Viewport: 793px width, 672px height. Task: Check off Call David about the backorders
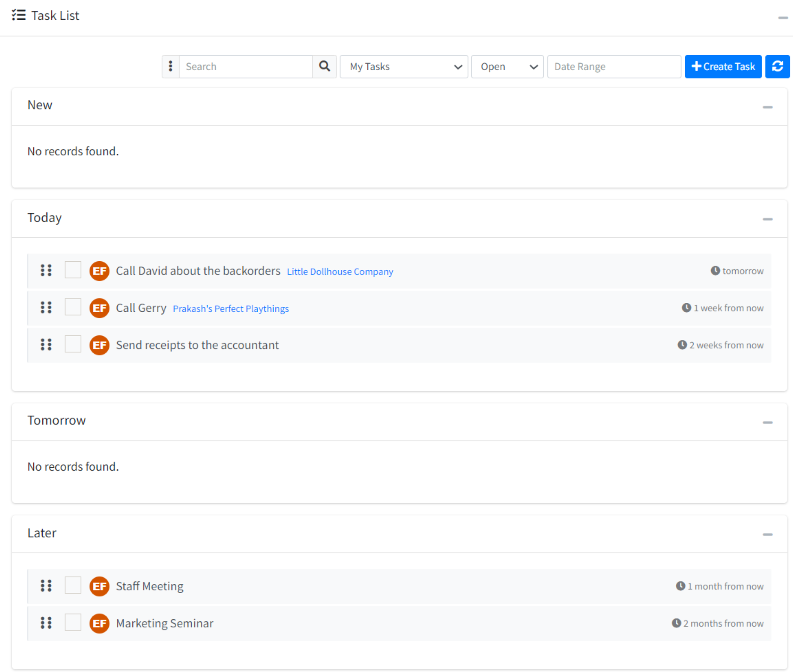coord(73,270)
